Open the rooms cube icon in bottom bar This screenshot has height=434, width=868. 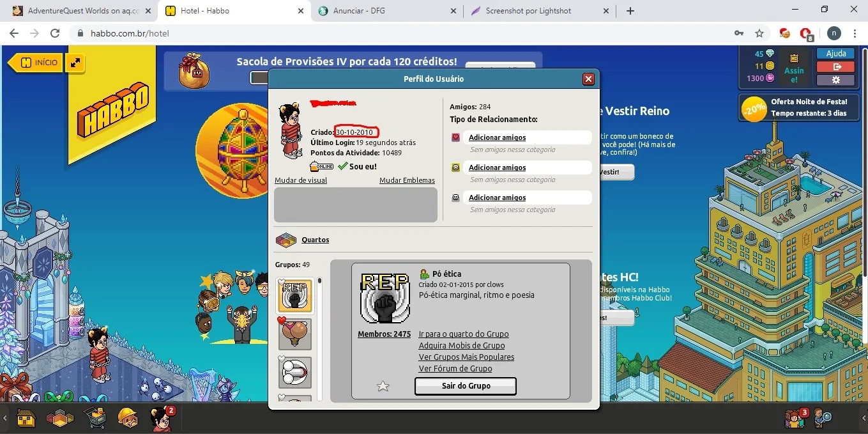click(59, 419)
